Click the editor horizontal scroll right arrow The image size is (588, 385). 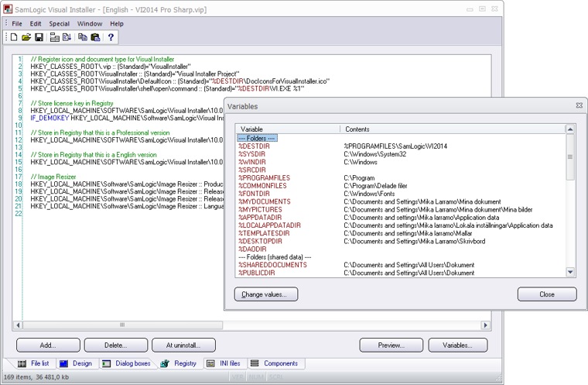click(485, 325)
